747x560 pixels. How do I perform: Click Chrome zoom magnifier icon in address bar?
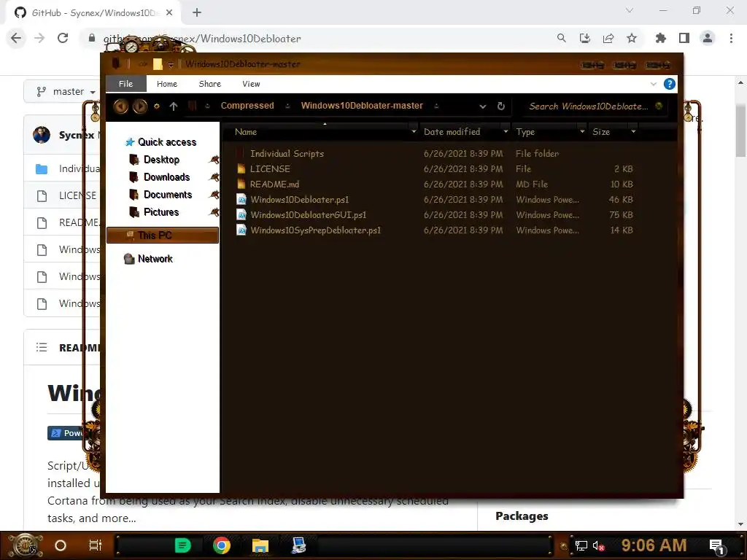coord(561,38)
